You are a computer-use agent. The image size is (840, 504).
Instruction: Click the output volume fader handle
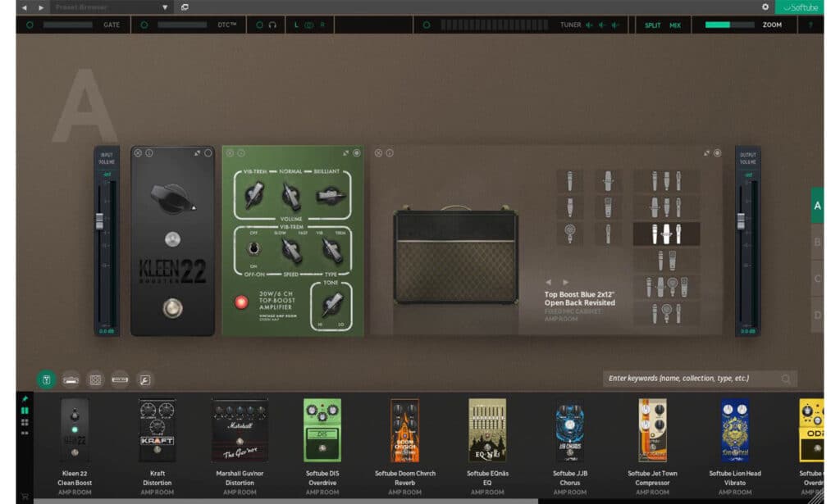[741, 221]
